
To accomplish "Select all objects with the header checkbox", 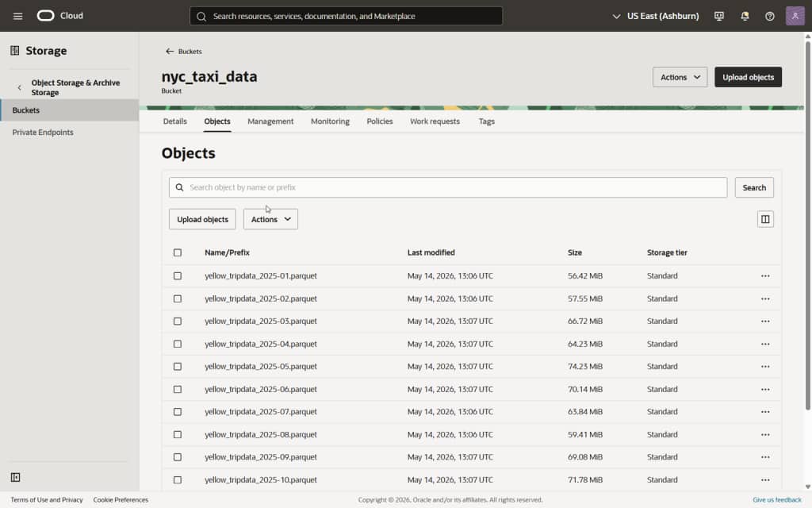I will [x=178, y=252].
